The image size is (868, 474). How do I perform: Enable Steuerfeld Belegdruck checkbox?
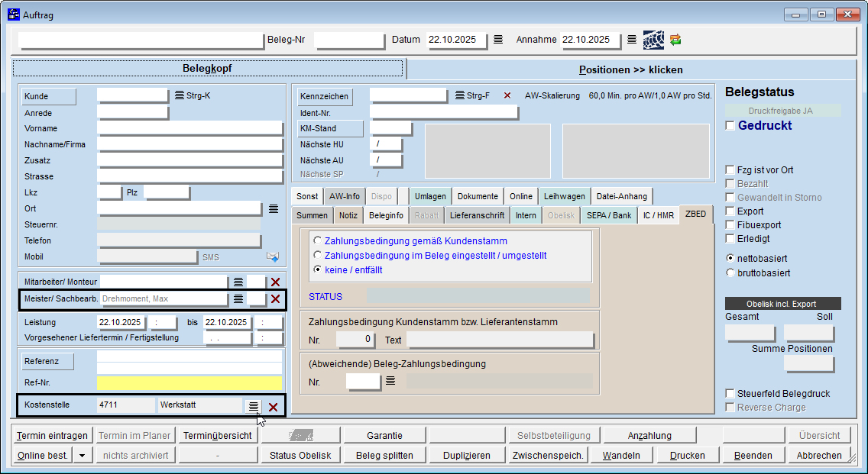pos(730,394)
